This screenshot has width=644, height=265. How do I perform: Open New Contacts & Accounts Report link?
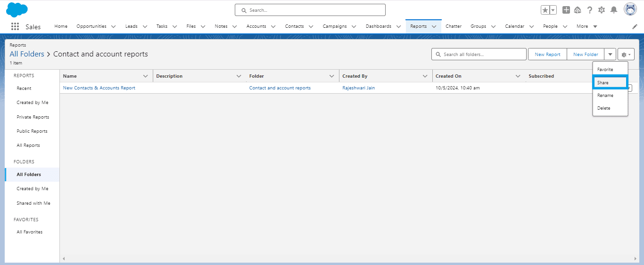[99, 88]
